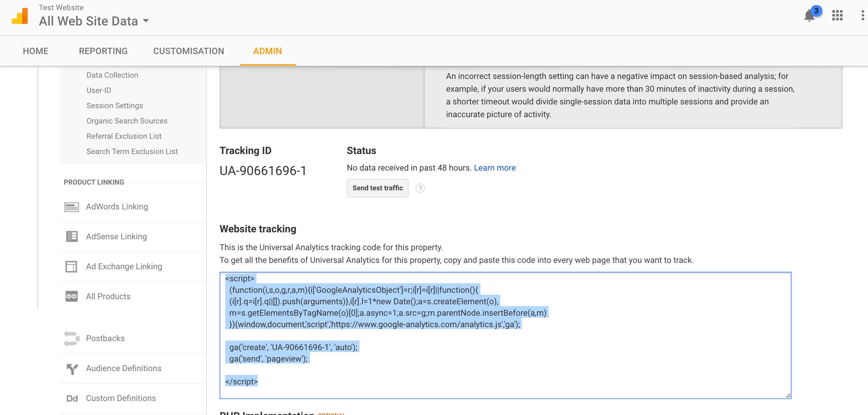Click the ga('send', 'pageview'); code line

click(269, 359)
